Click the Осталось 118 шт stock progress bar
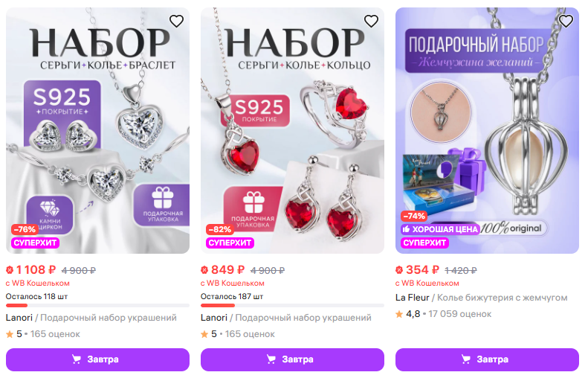 pyautogui.click(x=97, y=306)
